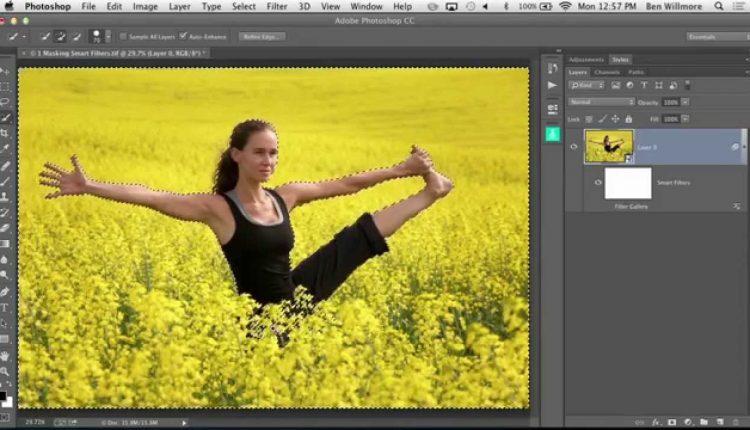Open the History panel icon

pyautogui.click(x=552, y=68)
